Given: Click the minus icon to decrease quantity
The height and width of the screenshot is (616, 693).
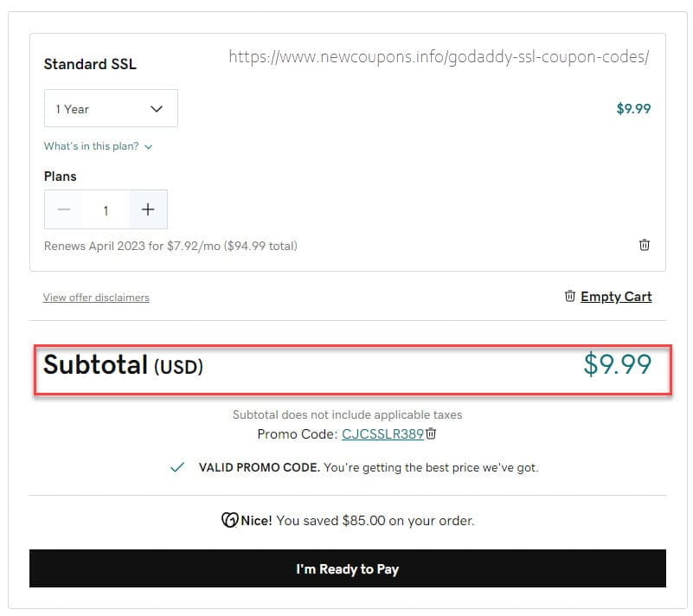Looking at the screenshot, I should click(x=64, y=209).
